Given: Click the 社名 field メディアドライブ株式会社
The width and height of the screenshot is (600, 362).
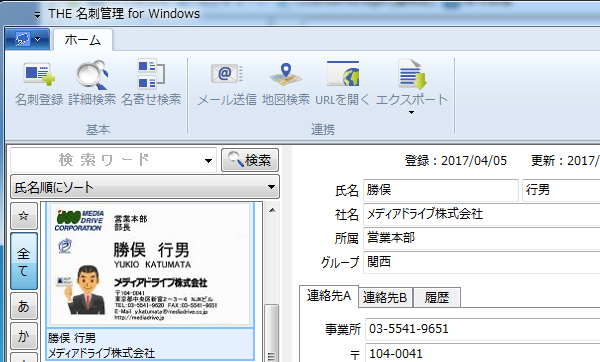Looking at the screenshot, I should tap(482, 214).
